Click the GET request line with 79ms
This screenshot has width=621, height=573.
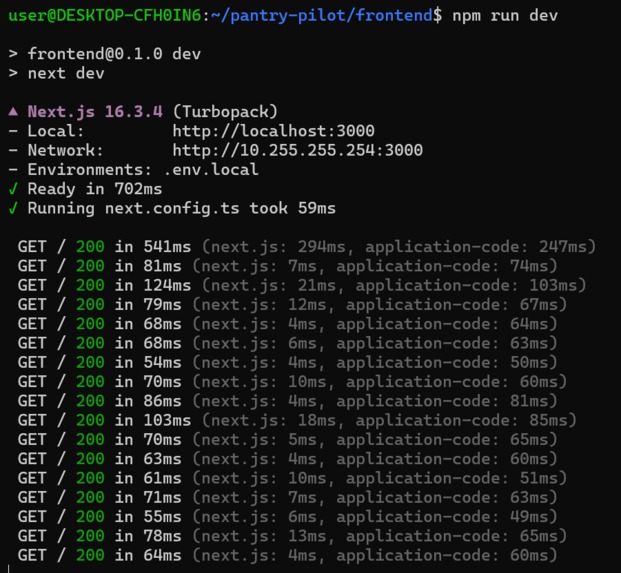(x=292, y=305)
